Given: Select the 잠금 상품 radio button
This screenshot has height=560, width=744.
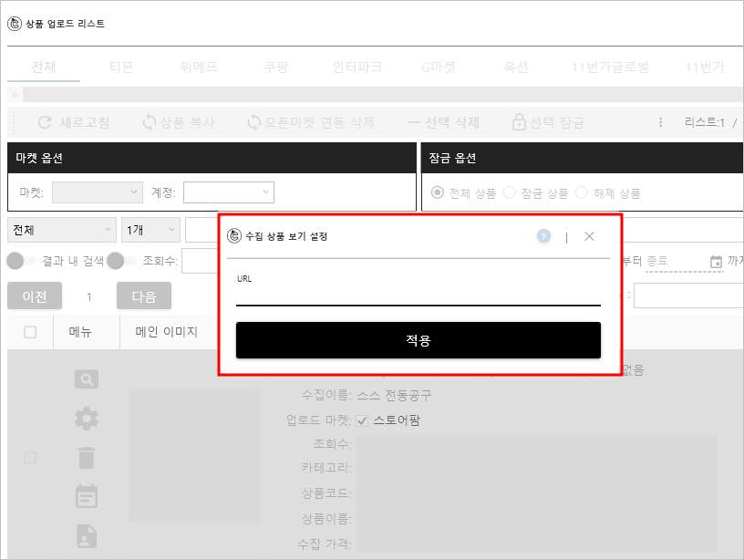Looking at the screenshot, I should coord(509,192).
